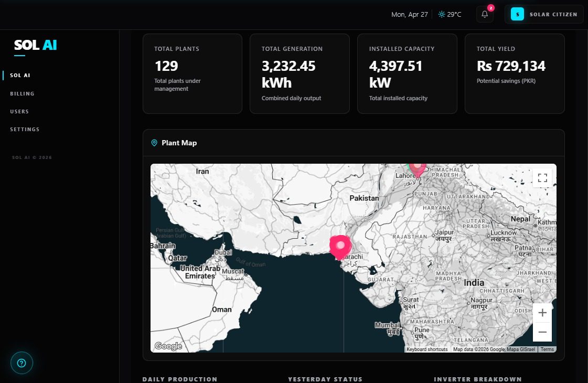Click the Google logo on the map

pos(168,346)
